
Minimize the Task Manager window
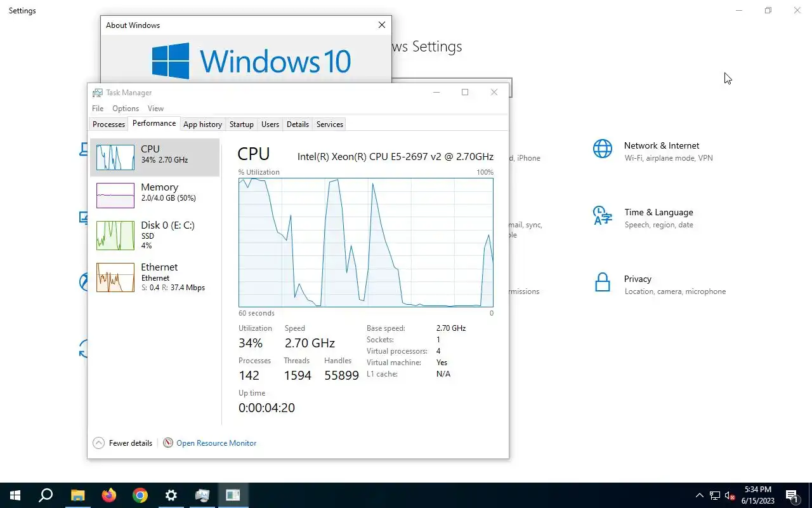tap(436, 92)
